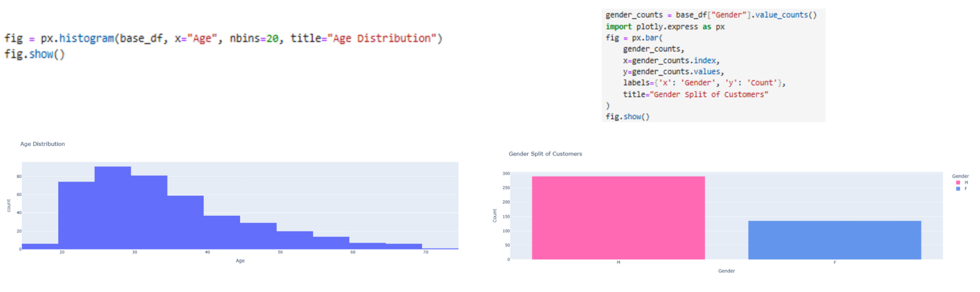Click the '150' y-axis tick on the gender chart

pyautogui.click(x=505, y=217)
